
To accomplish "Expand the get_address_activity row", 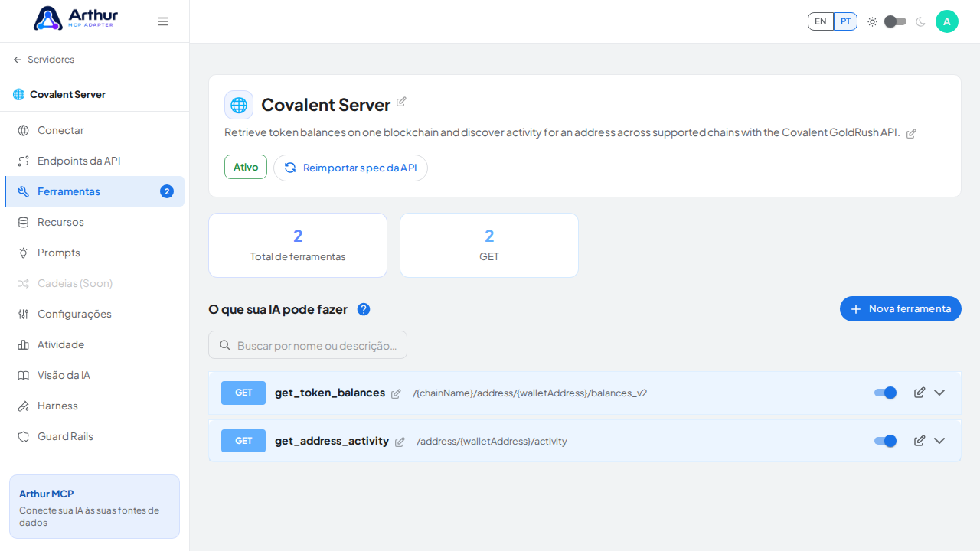I will click(939, 441).
